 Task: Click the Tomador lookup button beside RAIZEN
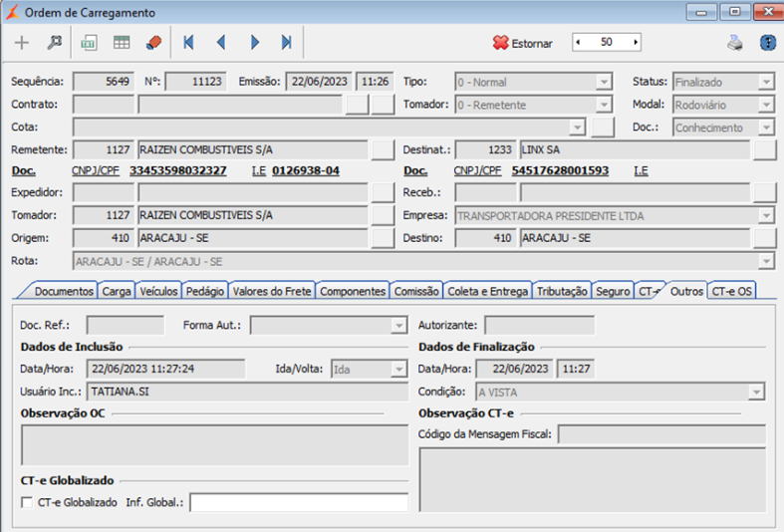(383, 215)
